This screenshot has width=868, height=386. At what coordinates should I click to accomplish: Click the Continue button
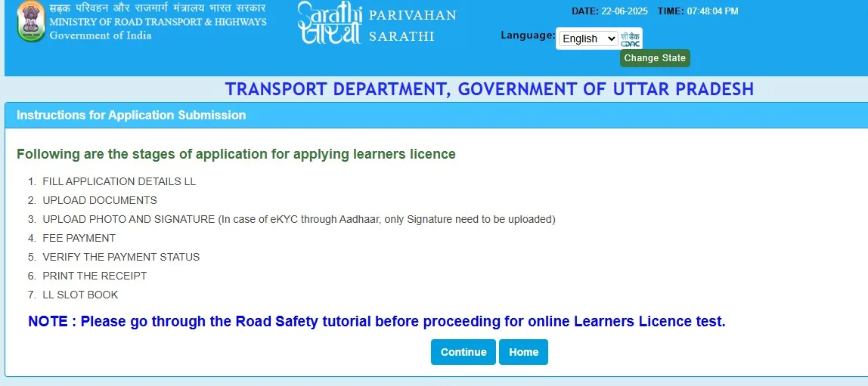click(463, 352)
